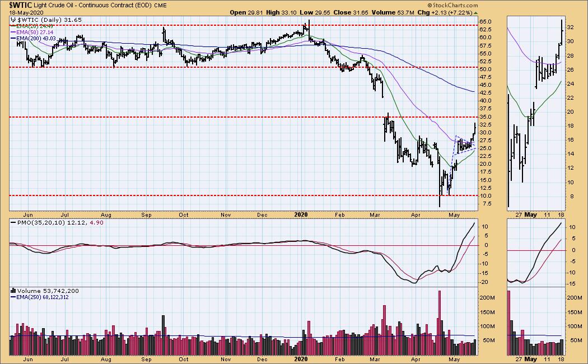This screenshot has height=364, width=588.
Task: Click the Mar month label under the price panel
Action: 375,215
